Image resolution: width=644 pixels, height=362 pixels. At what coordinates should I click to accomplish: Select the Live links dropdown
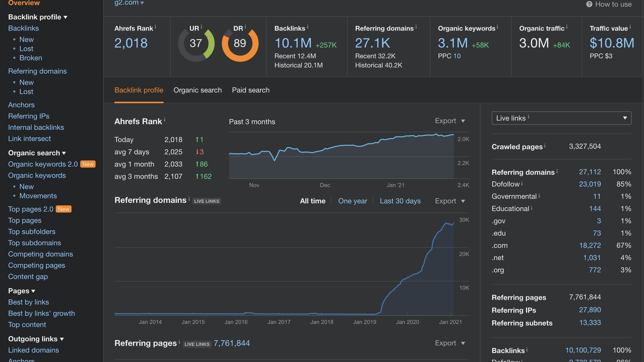tap(562, 118)
